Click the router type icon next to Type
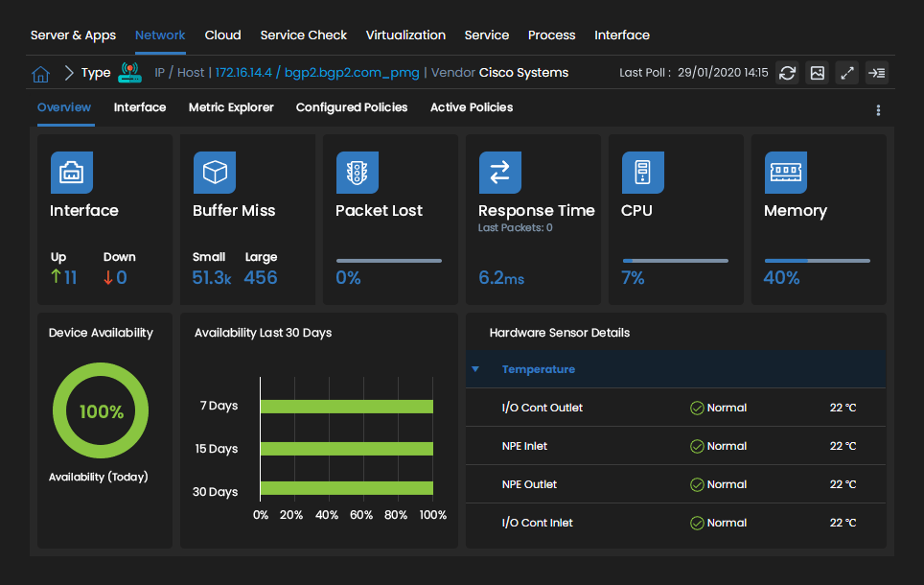 point(129,70)
